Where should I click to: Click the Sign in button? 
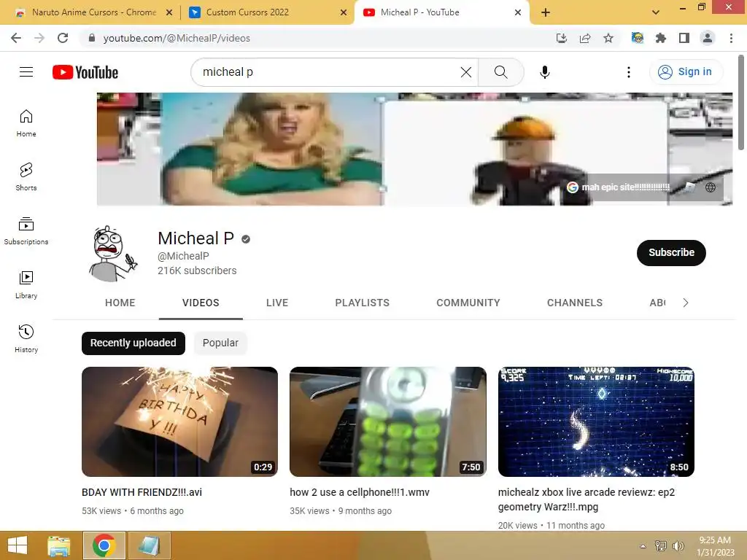point(685,72)
